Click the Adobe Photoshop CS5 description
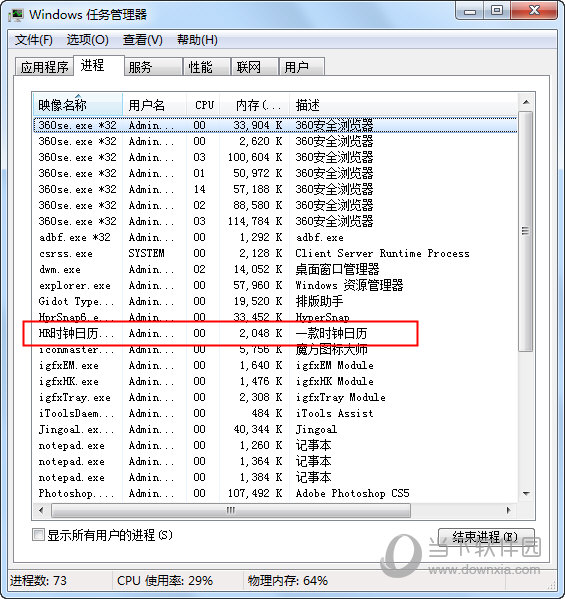Viewport: 565px width, 599px height. pos(352,494)
